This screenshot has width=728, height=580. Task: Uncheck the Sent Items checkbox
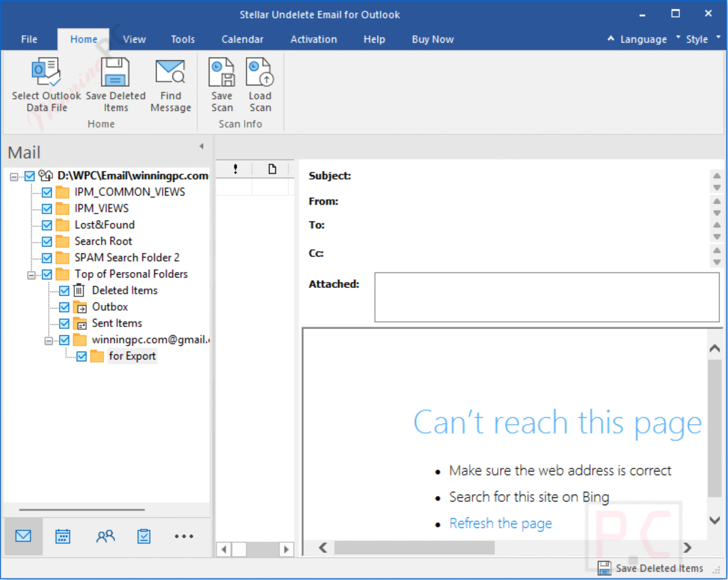(64, 323)
